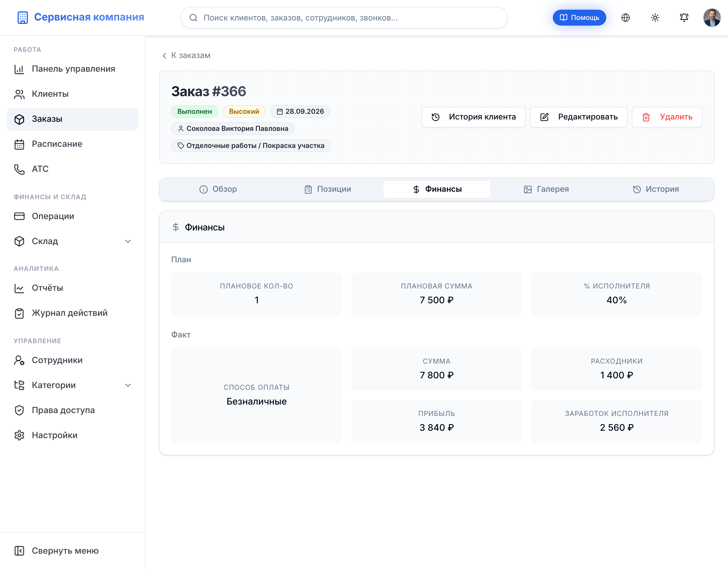Click Заработок исполнителя 2 560 ₽ value

(x=617, y=428)
